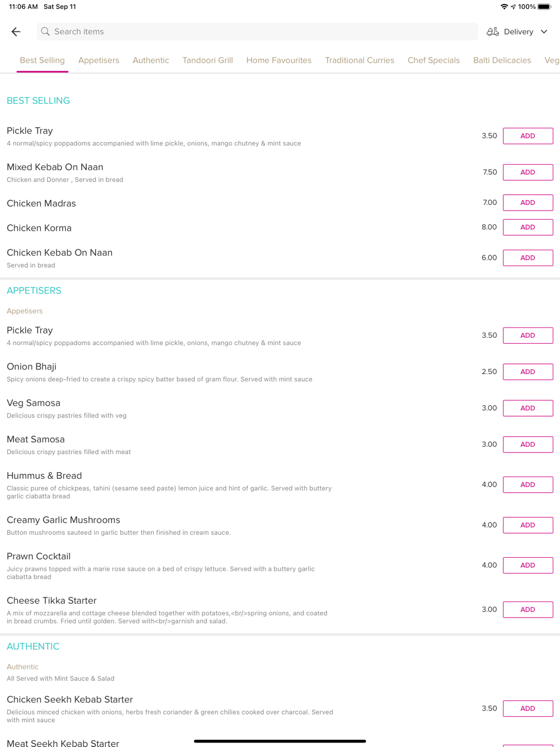Tap the delivery scooter icon
Screen dimensions: 560x747
(493, 32)
